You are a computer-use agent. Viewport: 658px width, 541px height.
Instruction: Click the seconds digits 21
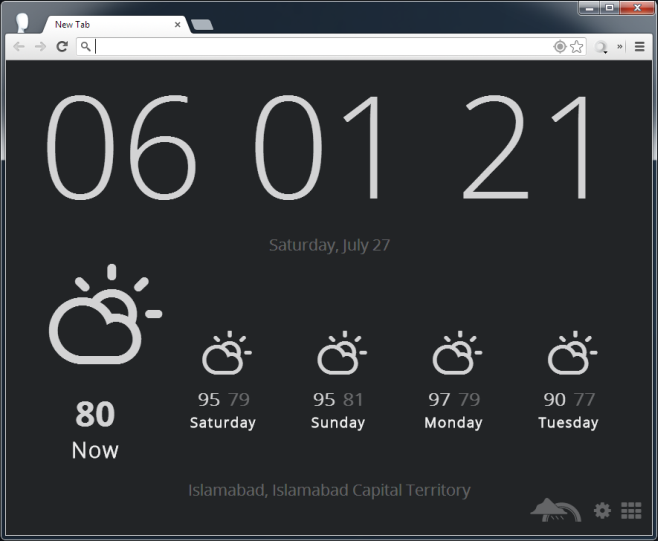click(x=525, y=148)
